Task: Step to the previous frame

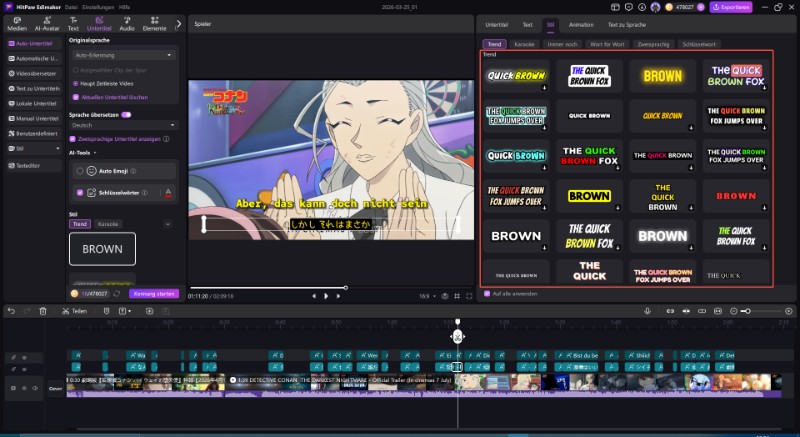Action: click(x=313, y=296)
